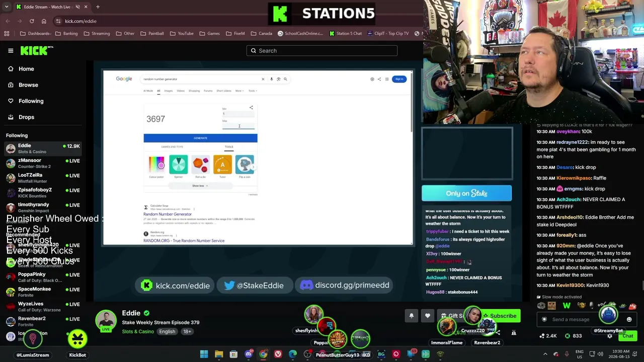The width and height of the screenshot is (644, 362).
Task: Collapse tools with the Show less button
Action: [x=200, y=186]
